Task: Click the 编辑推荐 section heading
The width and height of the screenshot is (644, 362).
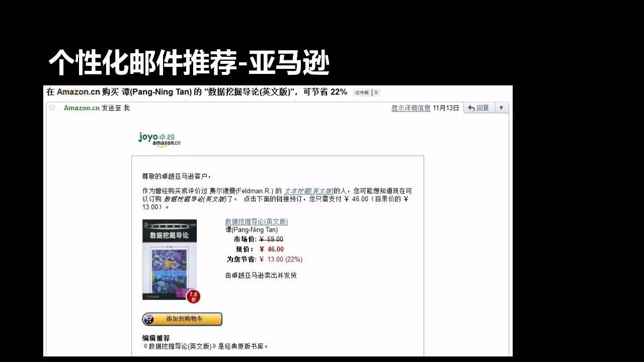Action: [x=156, y=338]
